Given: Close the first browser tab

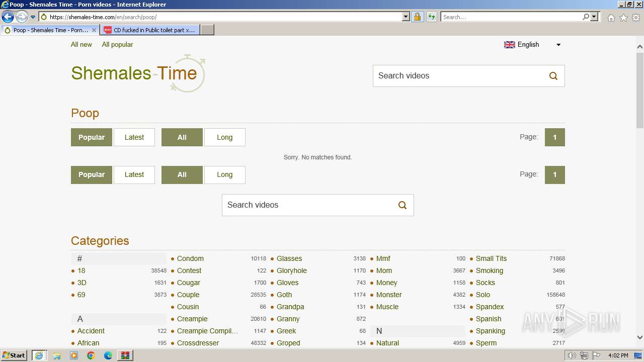Looking at the screenshot, I should pos(94,30).
